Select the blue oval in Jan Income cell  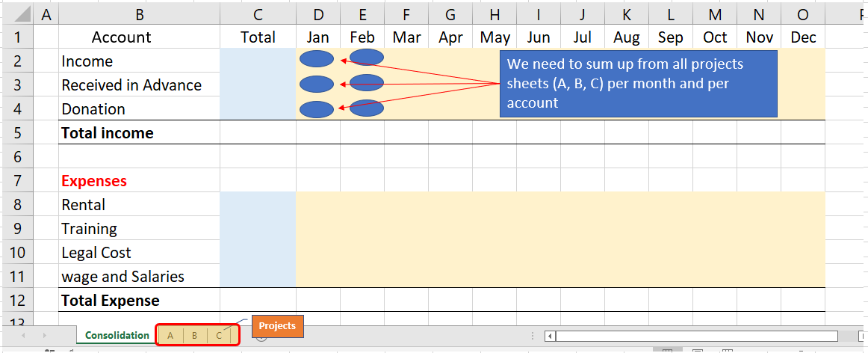[x=316, y=59]
